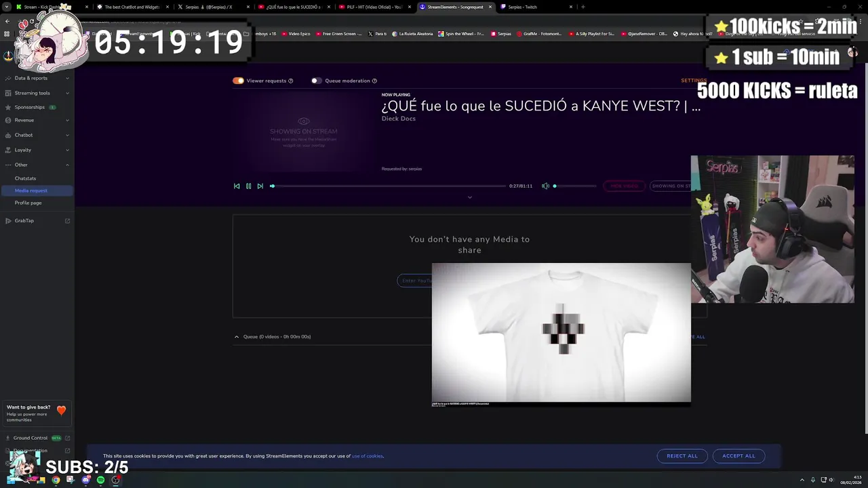This screenshot has width=868, height=488.
Task: Open OBS Studio from the taskbar
Action: click(115, 480)
